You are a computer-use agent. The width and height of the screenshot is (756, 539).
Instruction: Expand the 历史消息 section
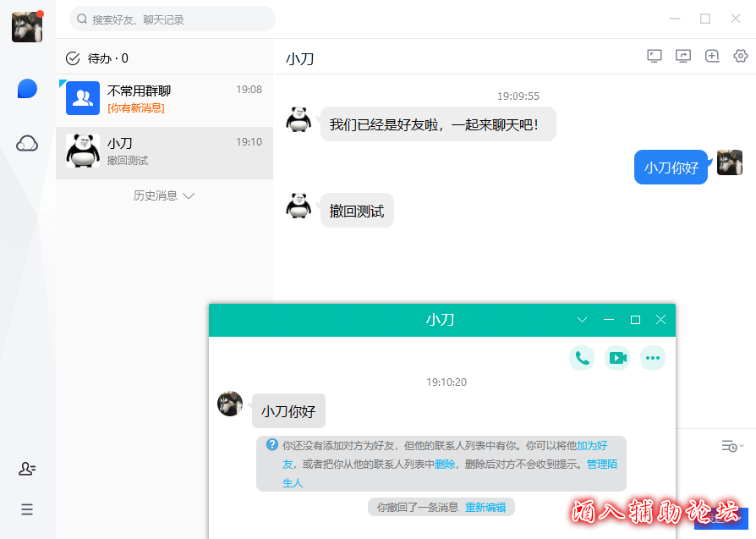point(164,195)
